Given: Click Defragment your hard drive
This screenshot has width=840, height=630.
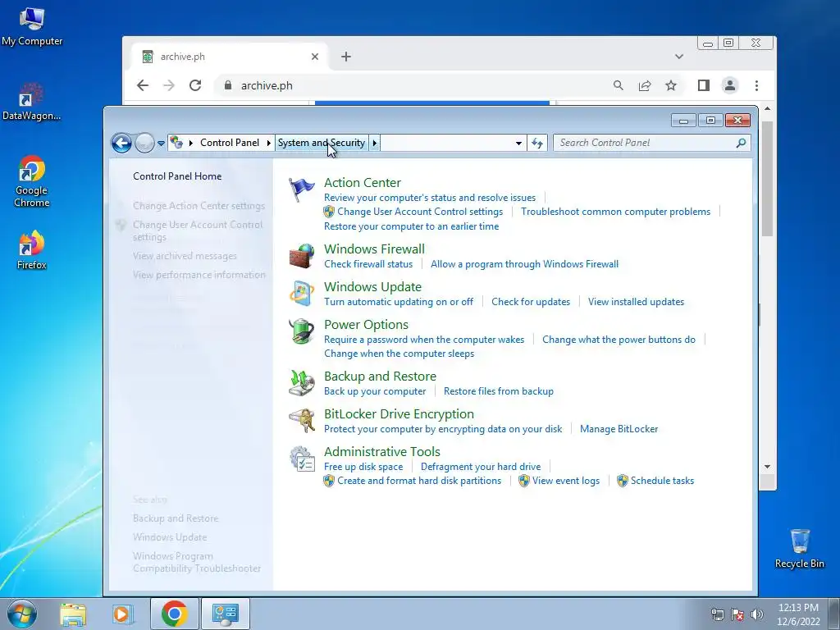Looking at the screenshot, I should coord(481,467).
